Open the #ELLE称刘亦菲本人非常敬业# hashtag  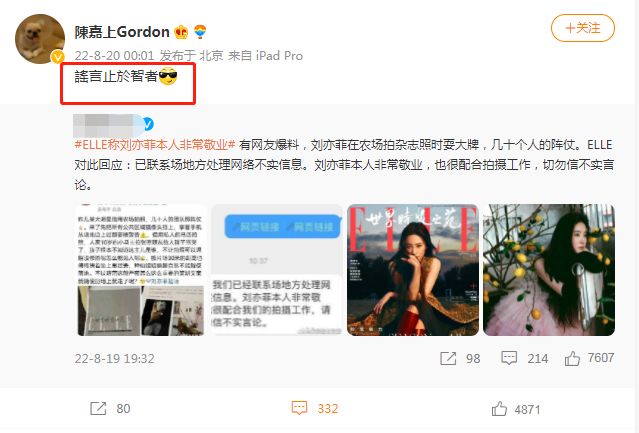[155, 145]
